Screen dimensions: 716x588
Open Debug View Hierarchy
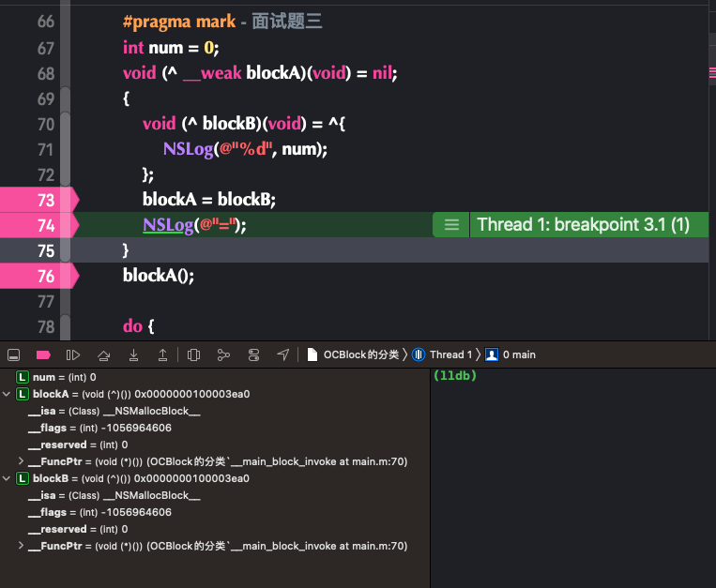(x=193, y=354)
